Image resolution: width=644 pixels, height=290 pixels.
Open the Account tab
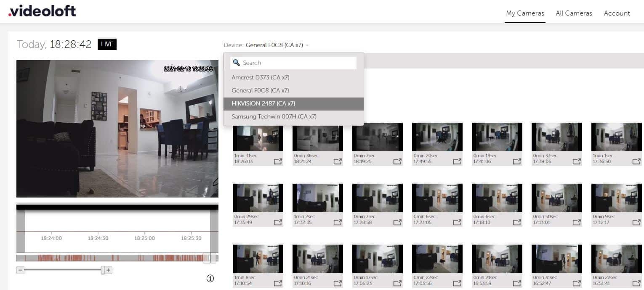pyautogui.click(x=617, y=13)
